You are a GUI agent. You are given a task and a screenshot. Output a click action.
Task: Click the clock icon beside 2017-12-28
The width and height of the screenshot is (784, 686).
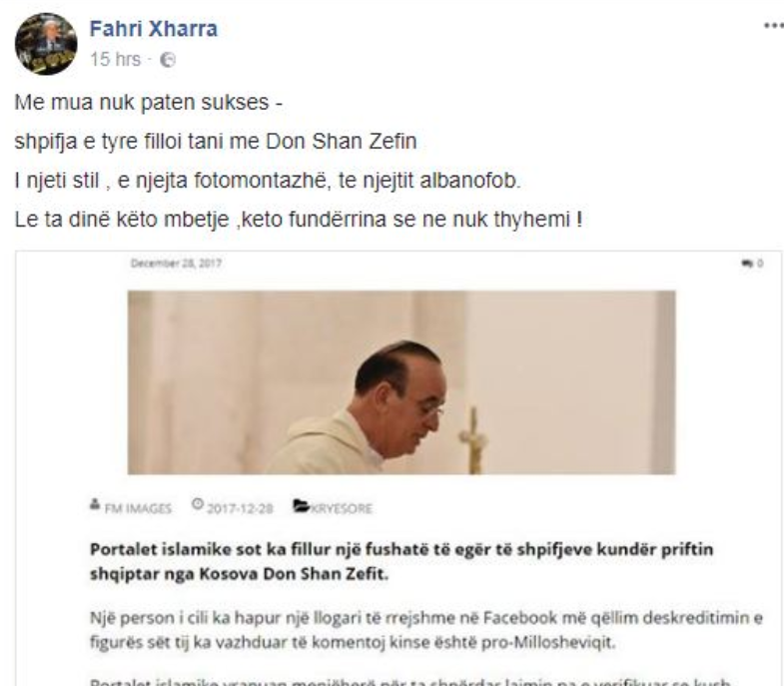(x=198, y=504)
